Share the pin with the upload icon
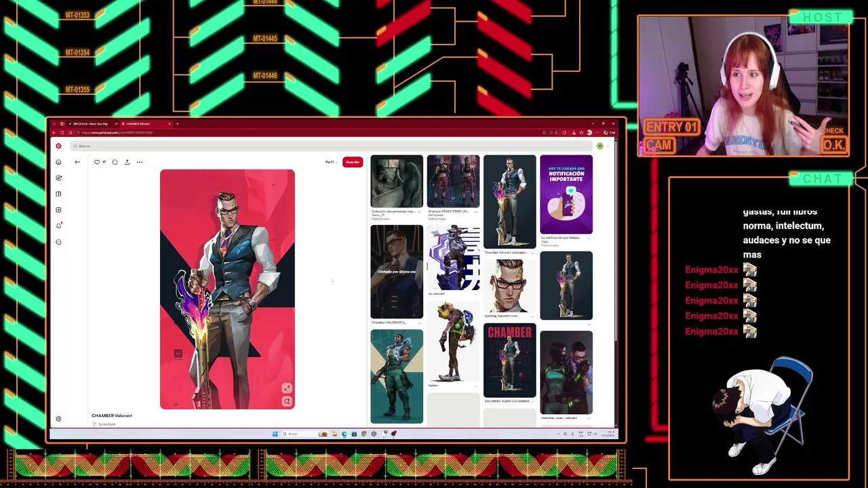The height and width of the screenshot is (488, 868). point(127,162)
